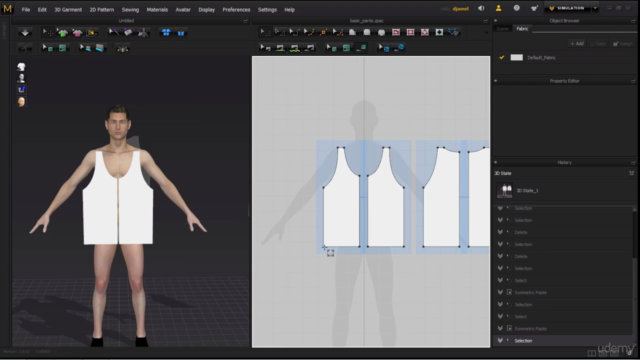Select the Segment Sewing green tool
Image resolution: width=640 pixels, height=360 pixels.
point(280,48)
